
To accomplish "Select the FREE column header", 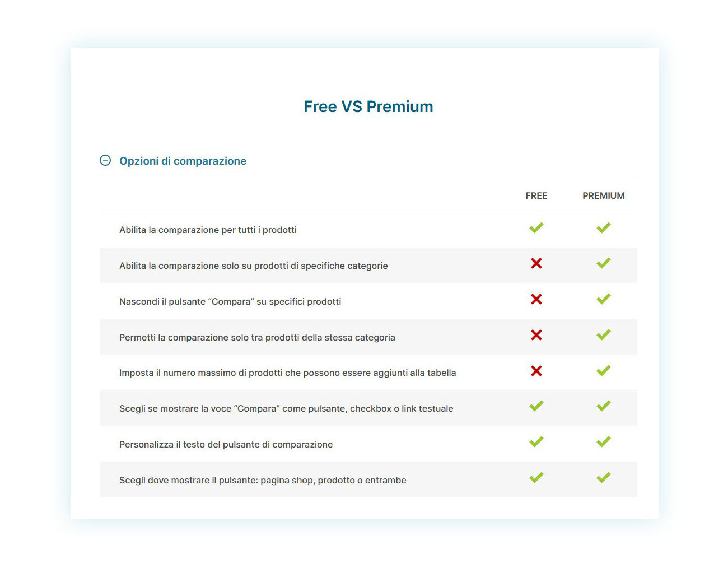I will click(x=536, y=195).
